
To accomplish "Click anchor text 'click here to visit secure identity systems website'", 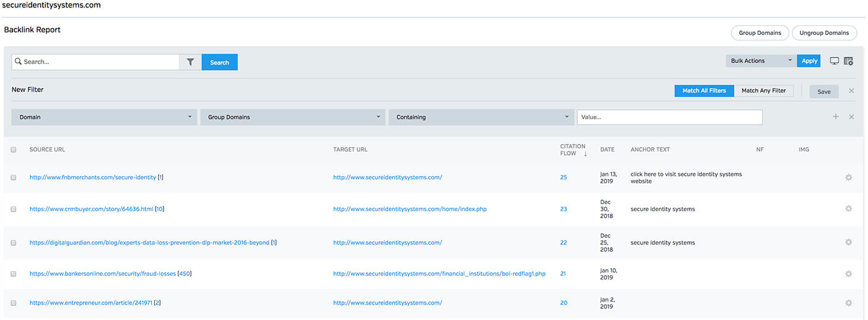I will (x=686, y=177).
